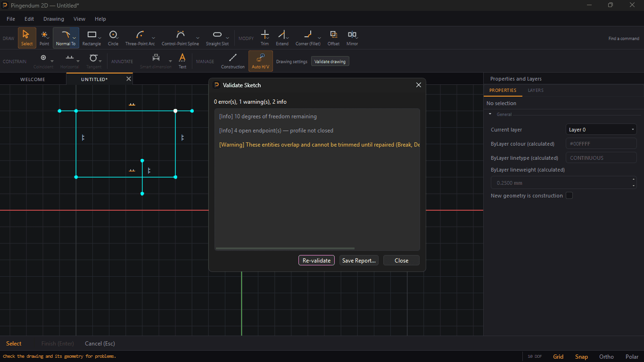Expand the Corner (Fillet) dropdown arrow
This screenshot has width=644, height=362.
[320, 38]
